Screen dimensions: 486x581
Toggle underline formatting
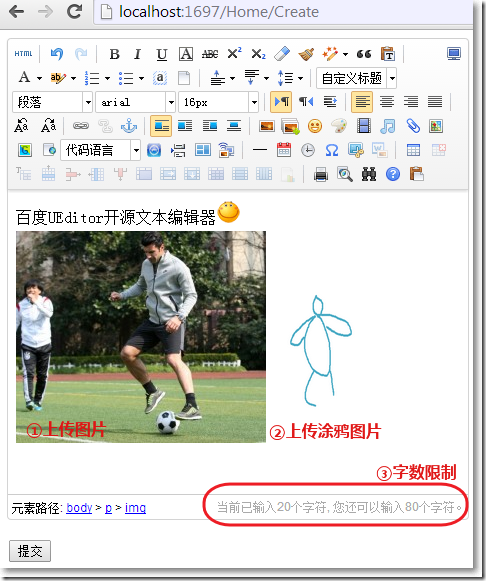click(162, 54)
